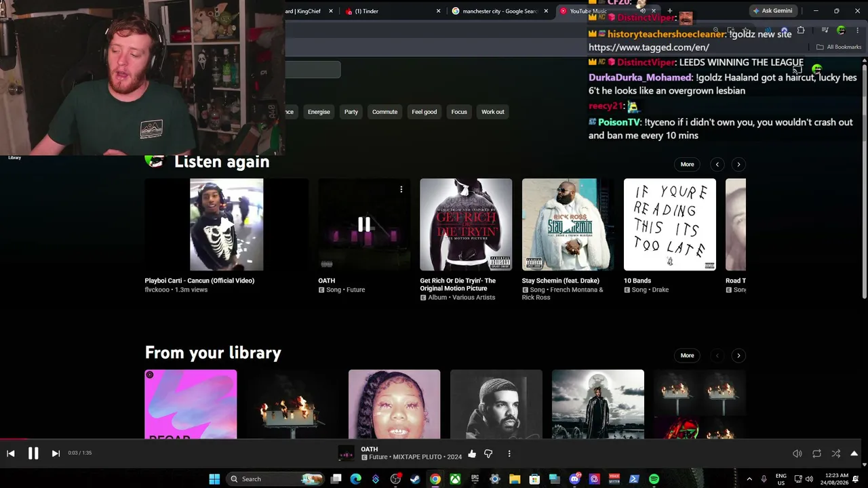Screen dimensions: 868x488
Task: Open Steam from the taskbar
Action: click(x=415, y=479)
